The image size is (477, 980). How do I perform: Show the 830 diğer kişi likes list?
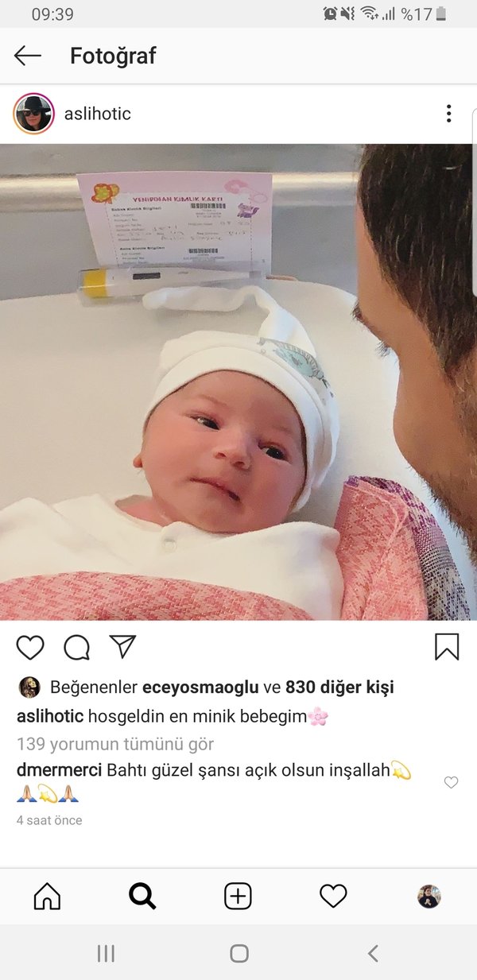pos(339,688)
